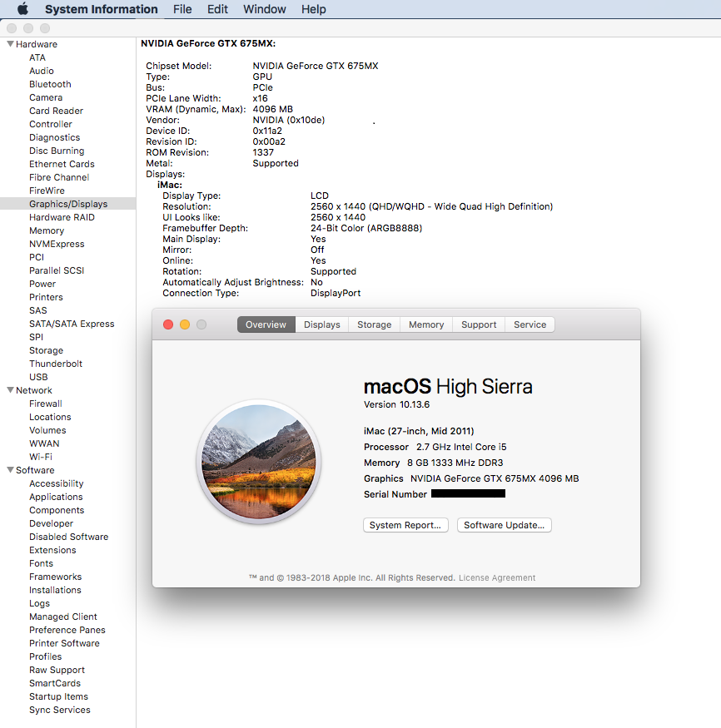Open the Apple menu
This screenshot has height=728, width=721.
(22, 9)
